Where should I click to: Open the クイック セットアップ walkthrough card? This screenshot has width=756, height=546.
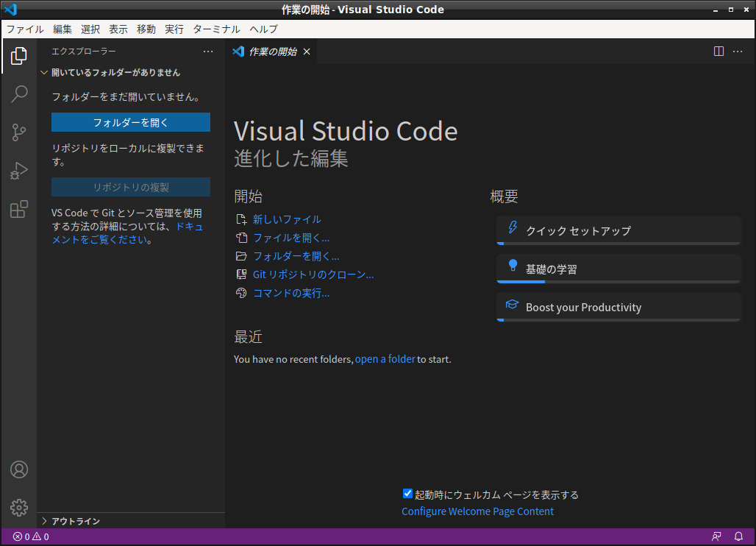618,230
